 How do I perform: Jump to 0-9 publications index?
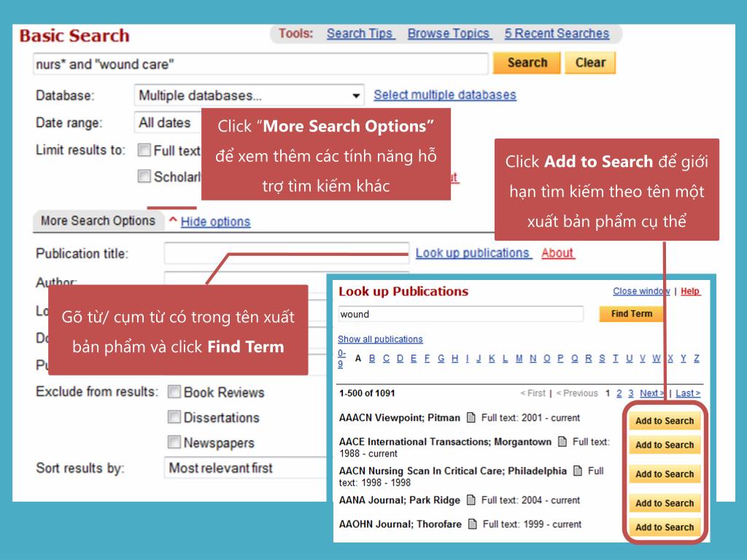tap(341, 359)
